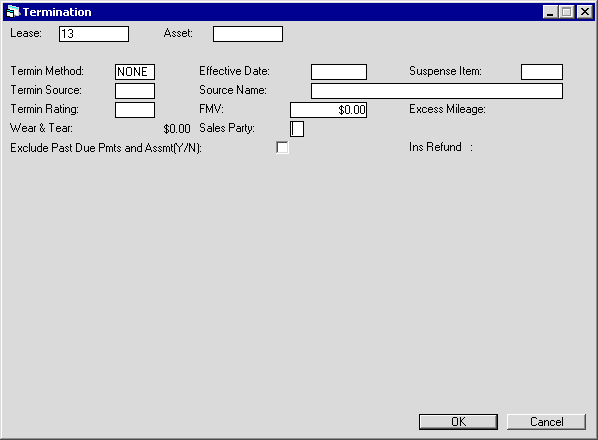Minimize the Termination window
598x440 pixels.
click(550, 12)
